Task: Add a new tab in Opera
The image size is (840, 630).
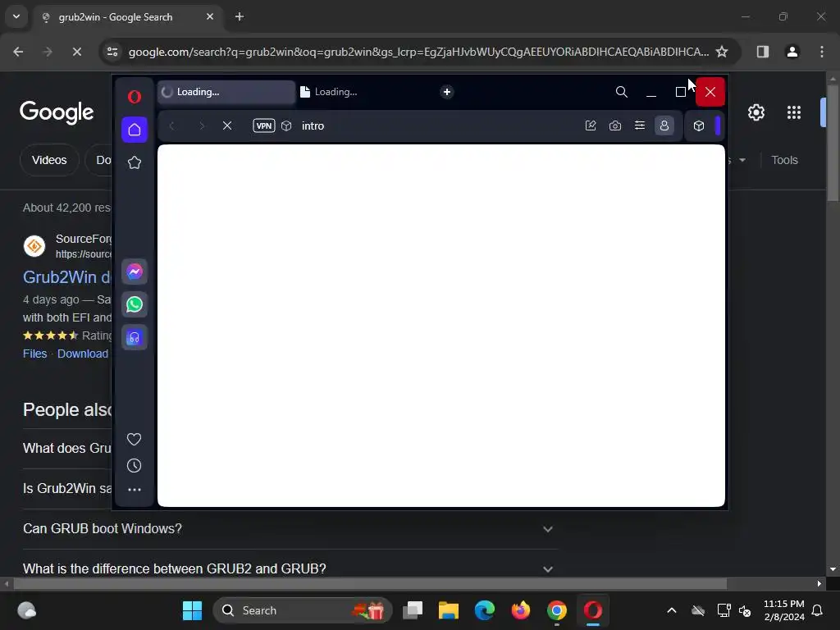Action: pos(447,92)
